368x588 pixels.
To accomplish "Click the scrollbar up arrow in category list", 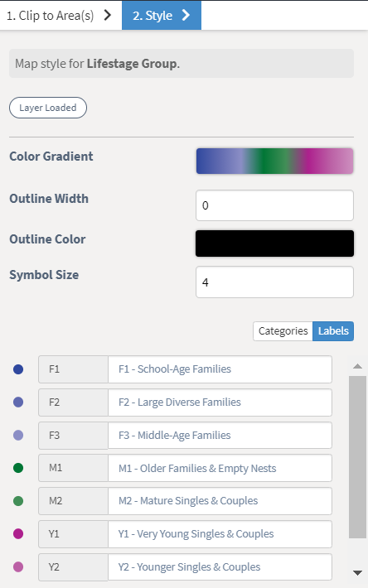I will (357, 366).
